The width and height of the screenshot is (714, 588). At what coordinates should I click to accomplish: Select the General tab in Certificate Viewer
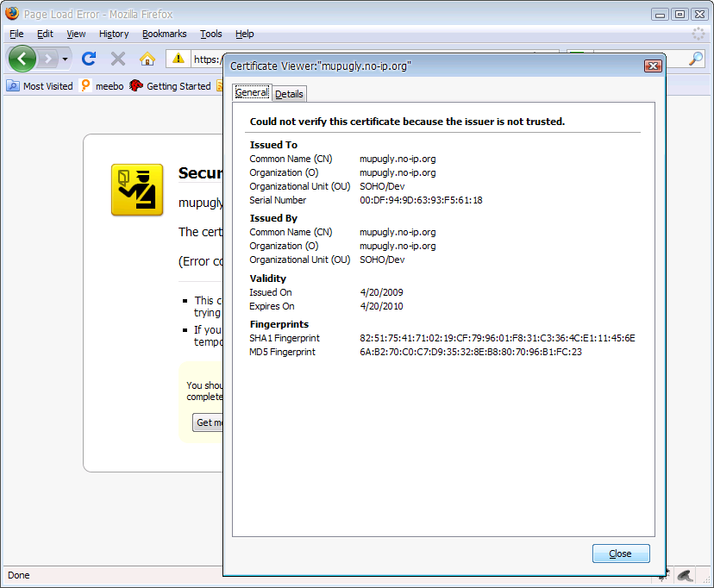point(252,93)
